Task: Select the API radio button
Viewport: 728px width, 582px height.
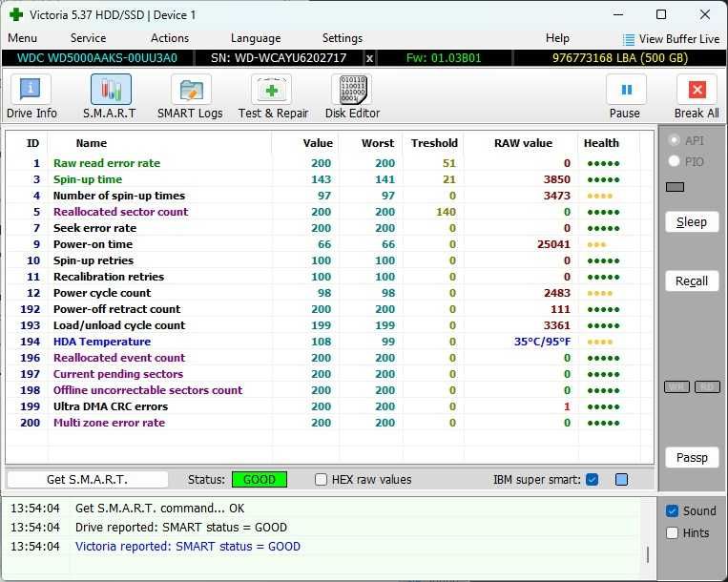Action: [x=675, y=140]
